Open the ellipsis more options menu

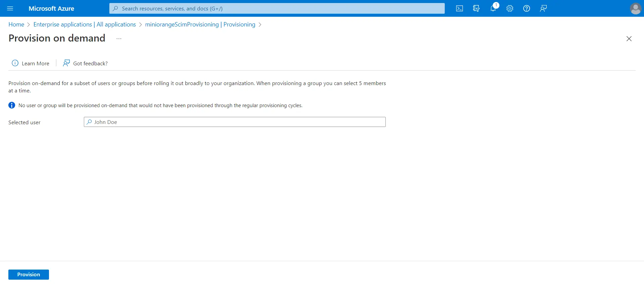click(119, 39)
